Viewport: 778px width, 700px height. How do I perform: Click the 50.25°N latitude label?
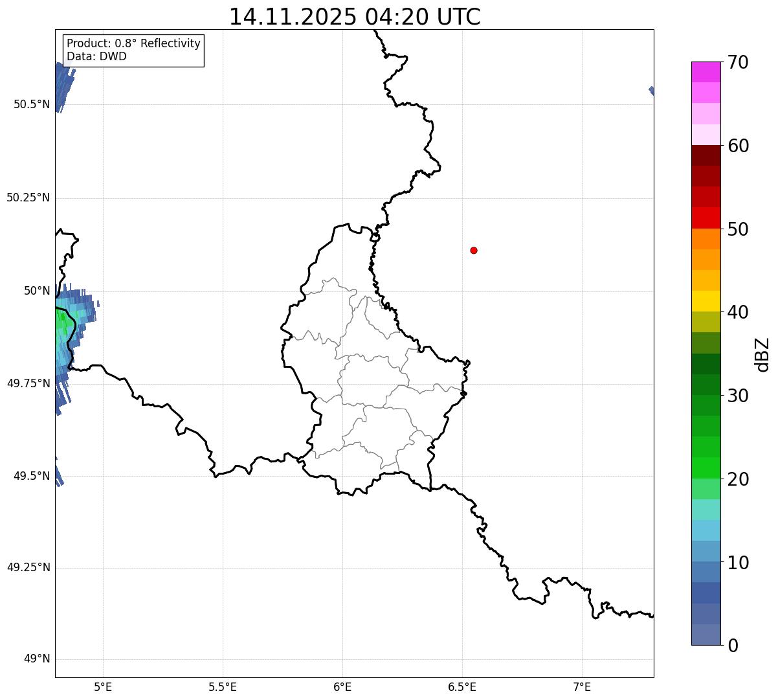[28, 198]
